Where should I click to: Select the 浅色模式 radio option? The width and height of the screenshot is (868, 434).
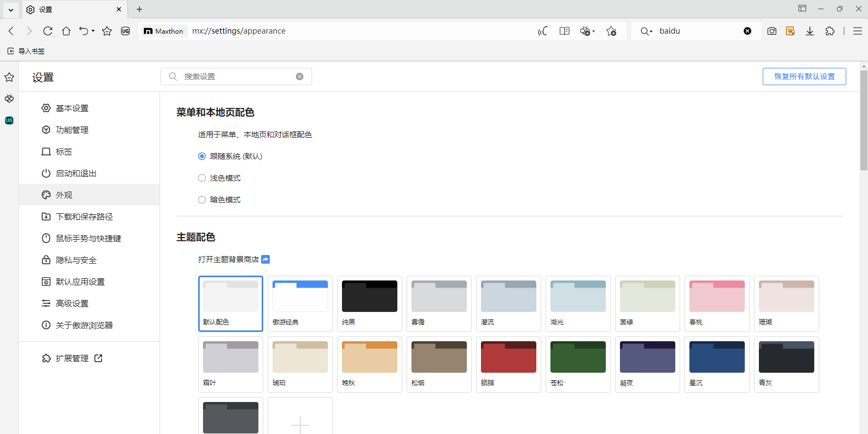(202, 178)
